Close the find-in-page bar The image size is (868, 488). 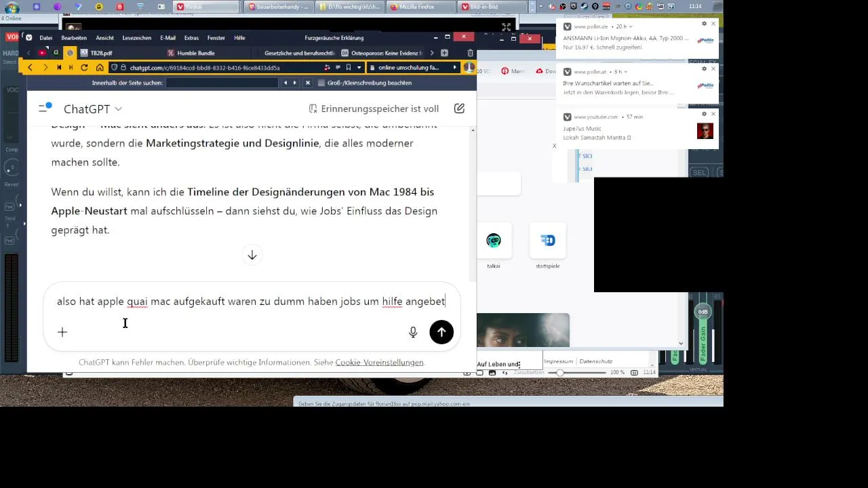tap(308, 83)
